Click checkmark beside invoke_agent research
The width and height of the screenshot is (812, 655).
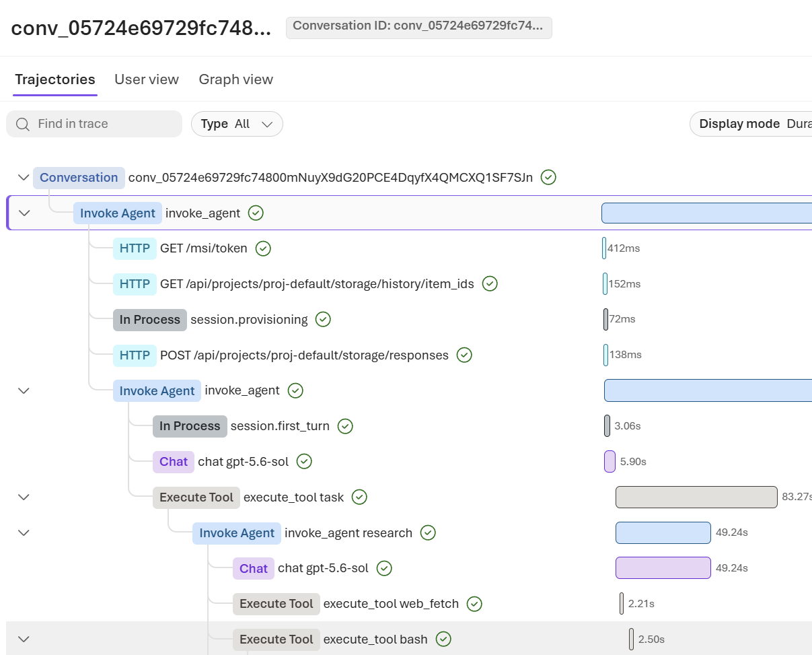428,533
